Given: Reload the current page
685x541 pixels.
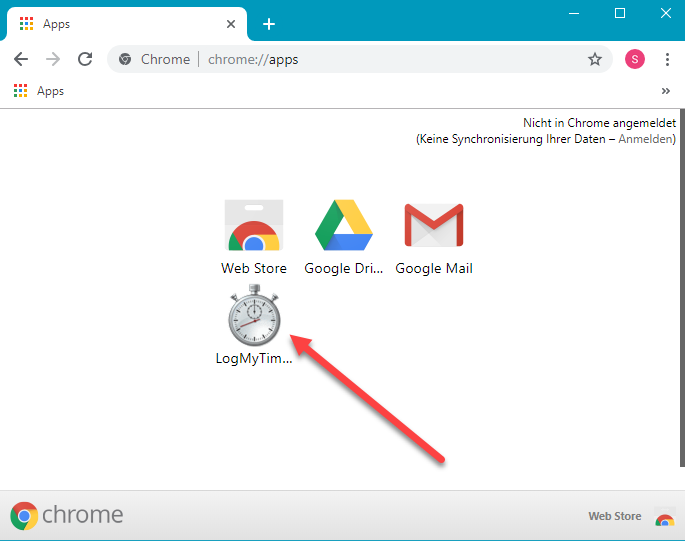Looking at the screenshot, I should (85, 59).
